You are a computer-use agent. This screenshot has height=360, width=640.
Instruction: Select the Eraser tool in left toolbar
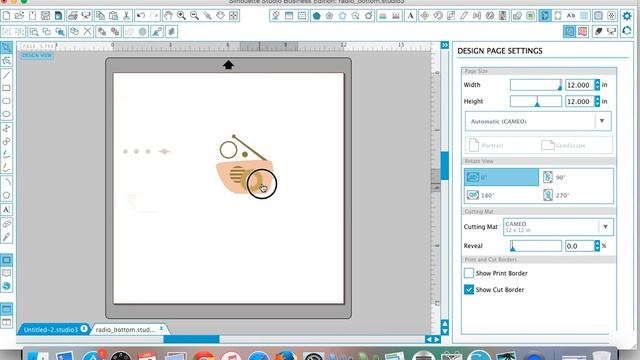(x=7, y=224)
